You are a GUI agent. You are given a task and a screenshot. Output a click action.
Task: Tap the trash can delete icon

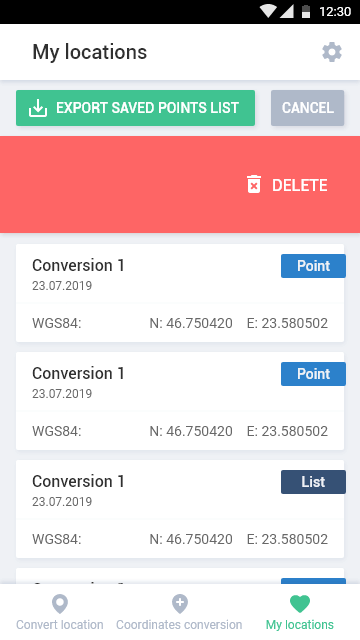click(x=253, y=184)
